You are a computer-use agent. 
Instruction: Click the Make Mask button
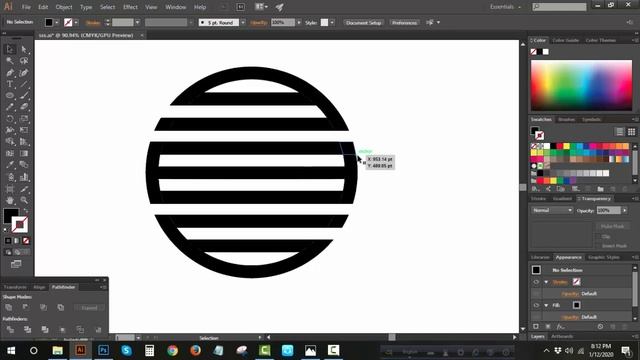pyautogui.click(x=613, y=226)
